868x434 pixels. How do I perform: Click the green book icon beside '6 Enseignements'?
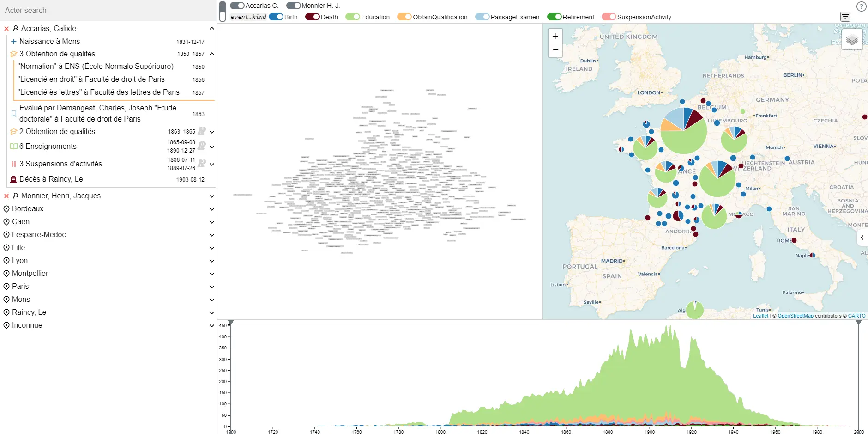13,146
